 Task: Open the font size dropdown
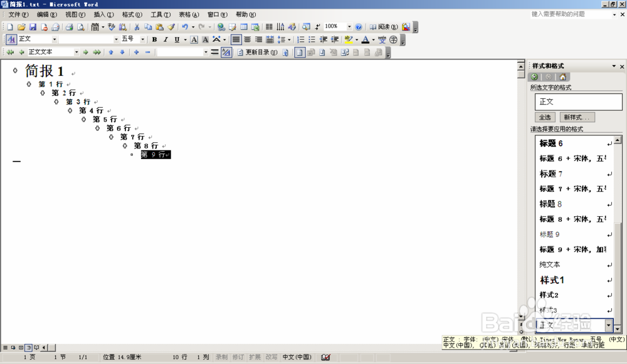pos(142,39)
